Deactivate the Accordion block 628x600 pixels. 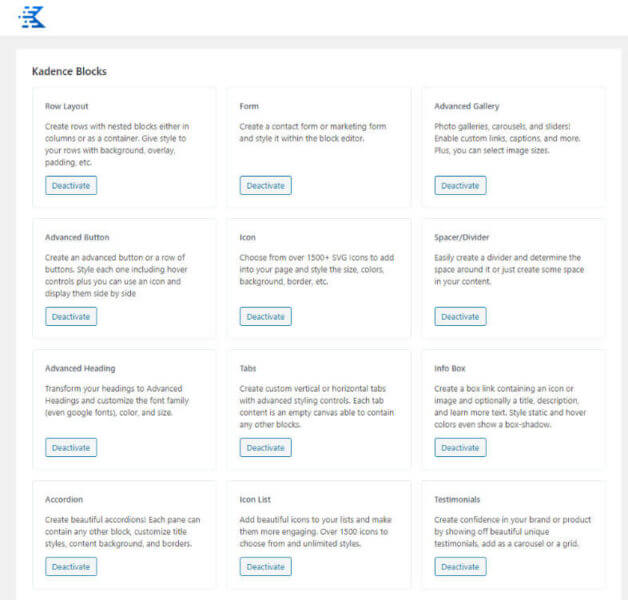(71, 566)
